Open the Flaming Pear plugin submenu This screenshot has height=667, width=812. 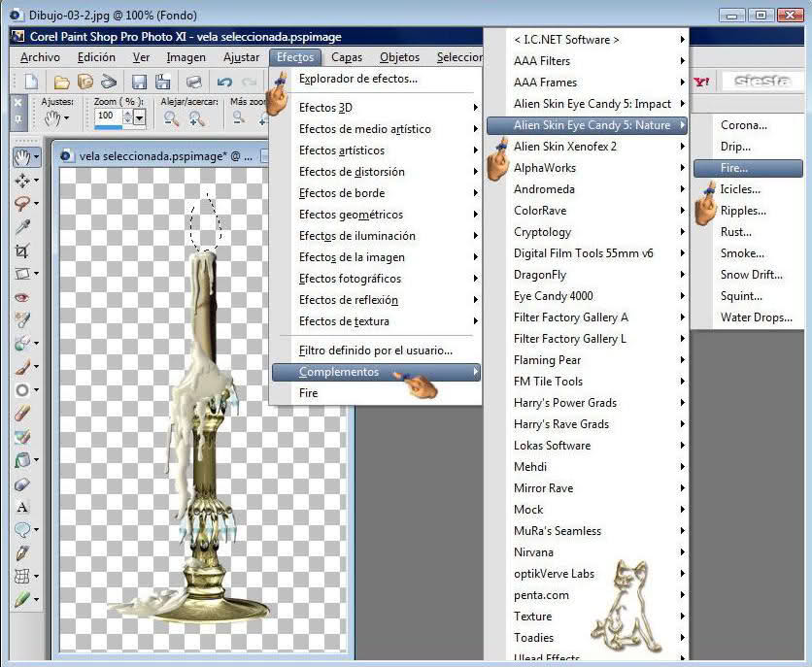click(587, 360)
